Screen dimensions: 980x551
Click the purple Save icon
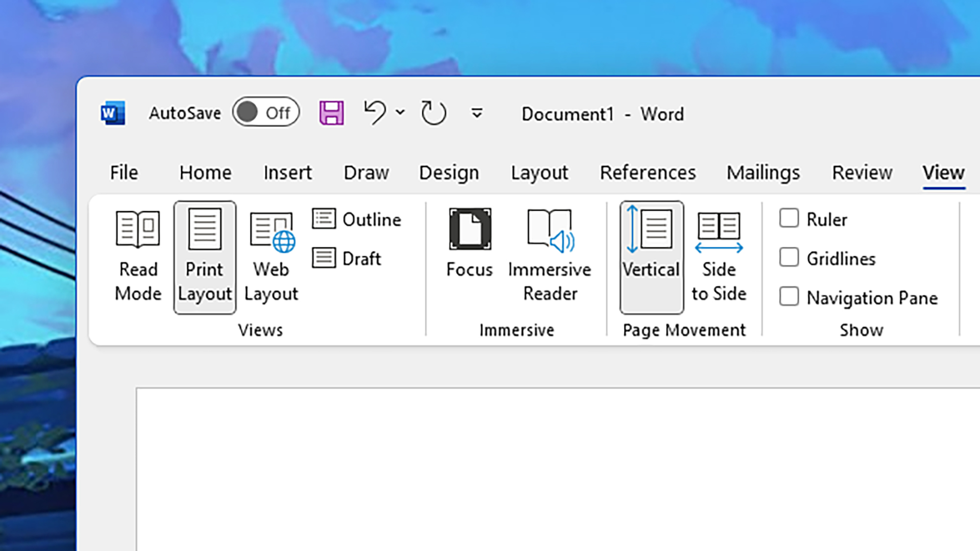pyautogui.click(x=332, y=113)
